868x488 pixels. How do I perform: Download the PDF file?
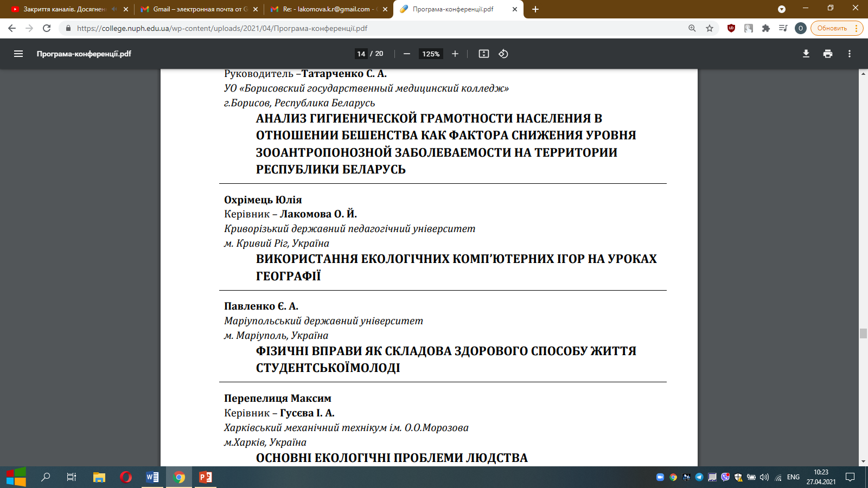coord(806,54)
